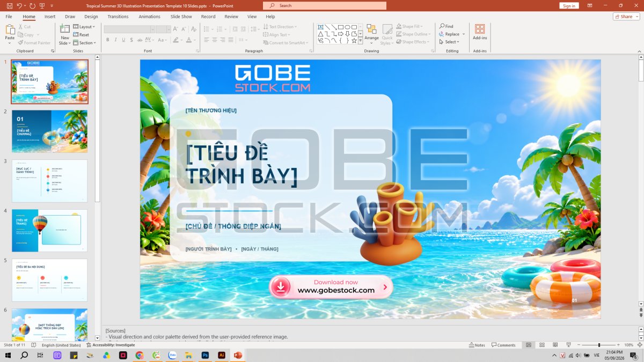Click zoom out minus button
644x362 pixels.
tap(579, 345)
